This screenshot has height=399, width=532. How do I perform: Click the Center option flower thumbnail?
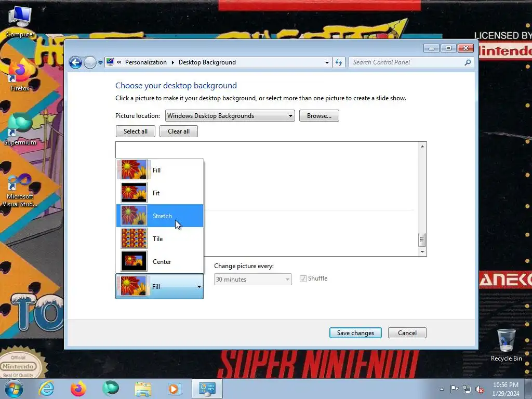tap(134, 261)
